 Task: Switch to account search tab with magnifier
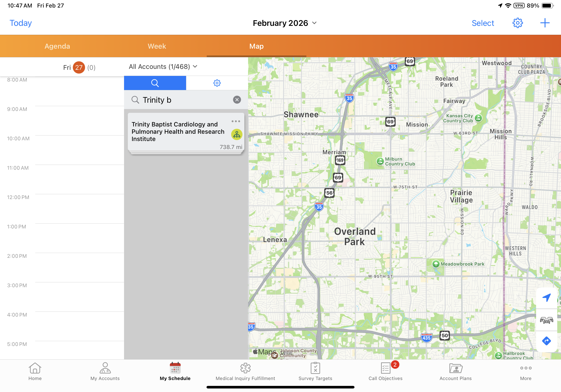[155, 83]
